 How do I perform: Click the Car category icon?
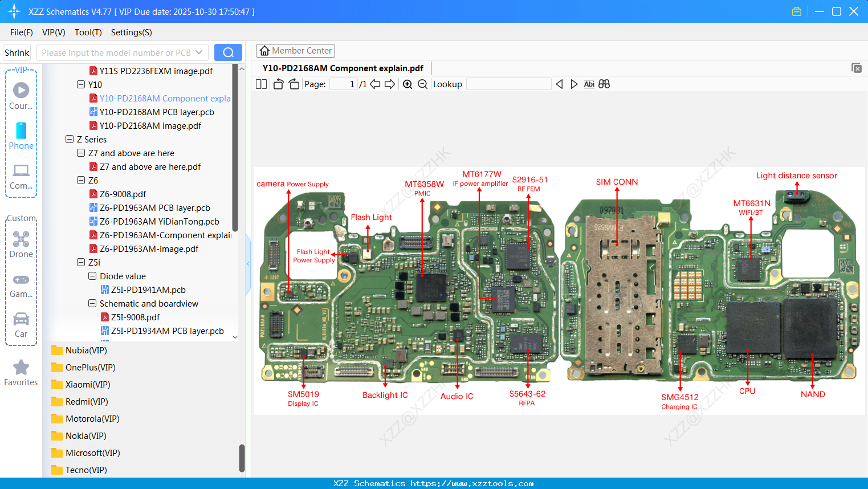pos(21,322)
